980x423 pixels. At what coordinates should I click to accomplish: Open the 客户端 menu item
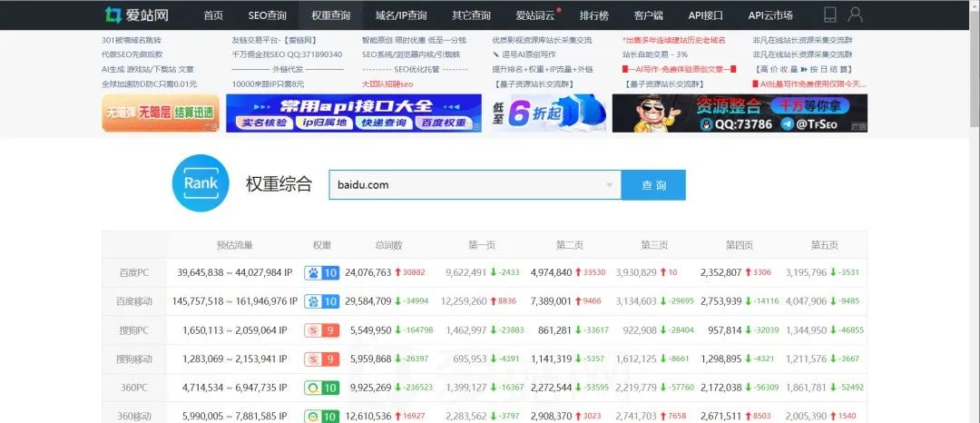pyautogui.click(x=648, y=15)
